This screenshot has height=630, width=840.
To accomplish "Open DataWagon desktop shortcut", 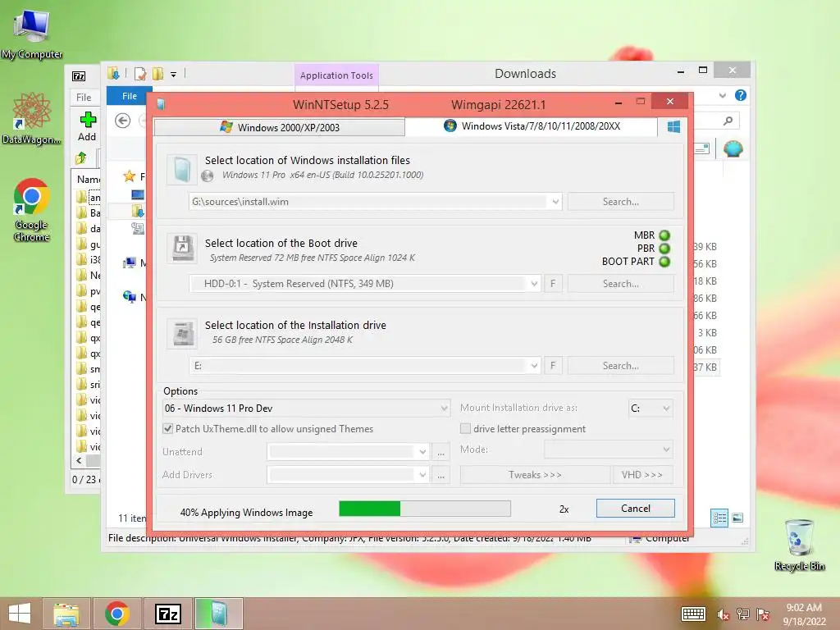I will pos(32,118).
